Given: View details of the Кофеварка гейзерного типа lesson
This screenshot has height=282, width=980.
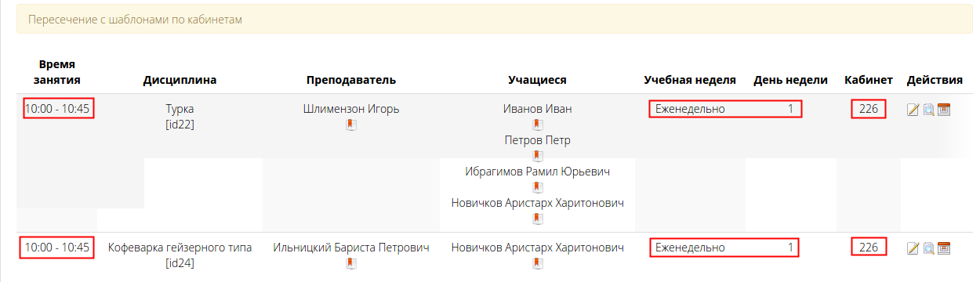Looking at the screenshot, I should coord(928,248).
